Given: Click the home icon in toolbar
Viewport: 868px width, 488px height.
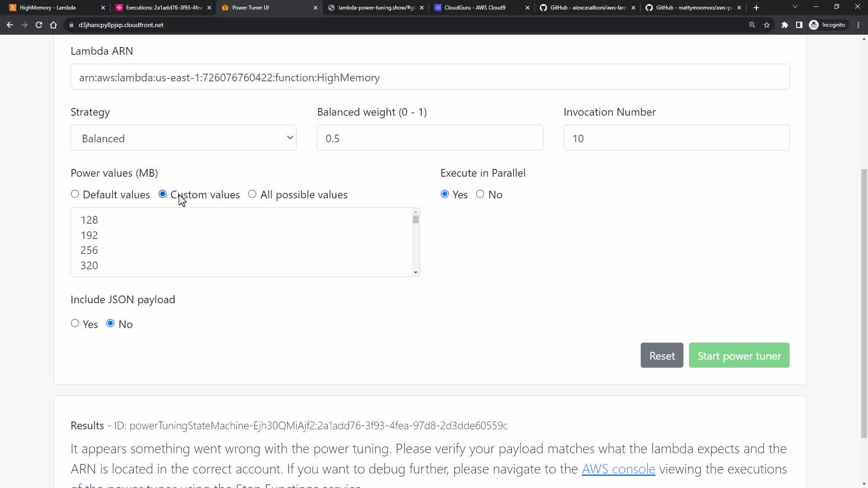Looking at the screenshot, I should [53, 25].
